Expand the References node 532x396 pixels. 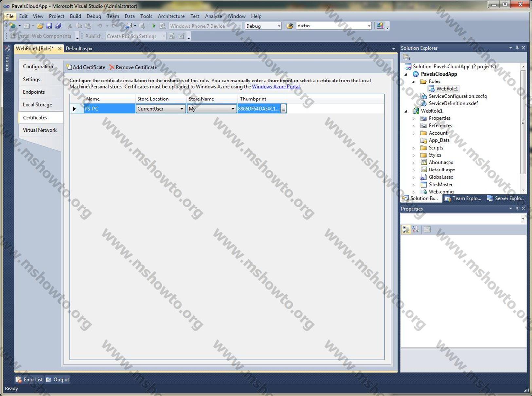coord(413,126)
